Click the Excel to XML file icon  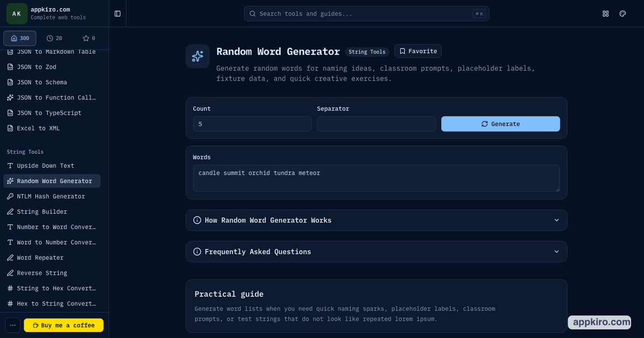[10, 128]
